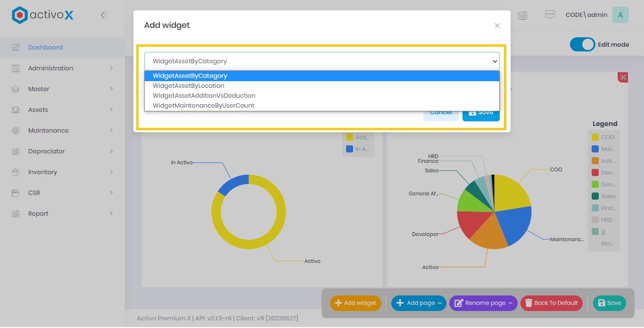The image size is (644, 328).
Task: Choose WidgetMaintenanceByUserCount from list
Action: [x=203, y=106]
